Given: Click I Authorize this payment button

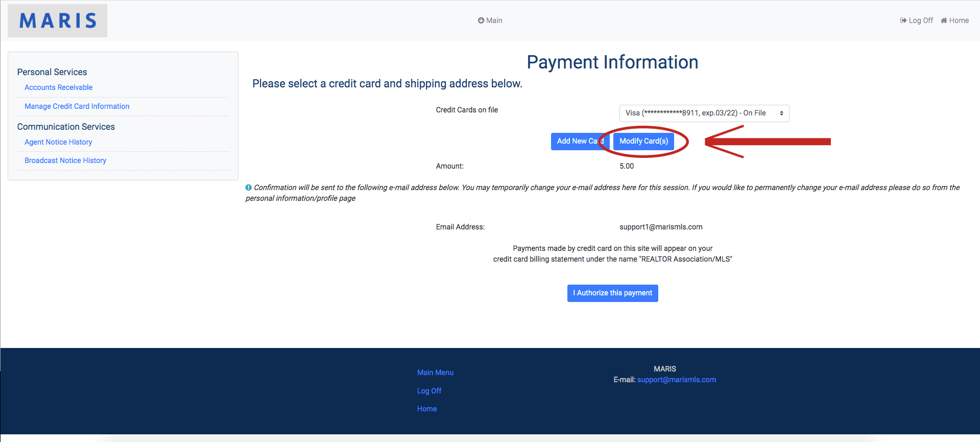Looking at the screenshot, I should click(612, 293).
